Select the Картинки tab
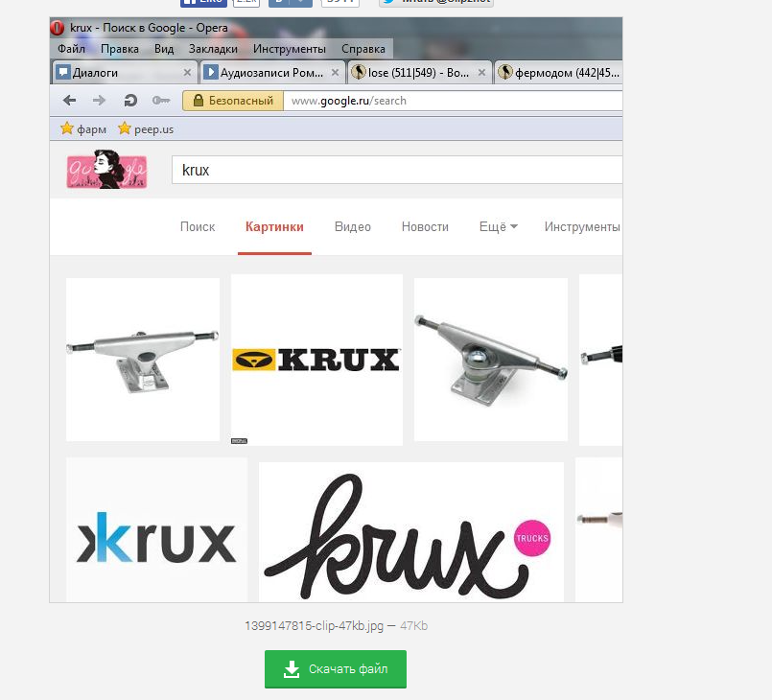The height and width of the screenshot is (700, 772). [x=274, y=226]
